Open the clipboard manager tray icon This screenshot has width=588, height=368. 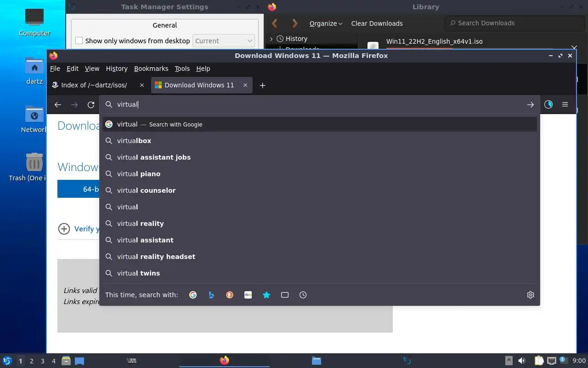(x=539, y=361)
